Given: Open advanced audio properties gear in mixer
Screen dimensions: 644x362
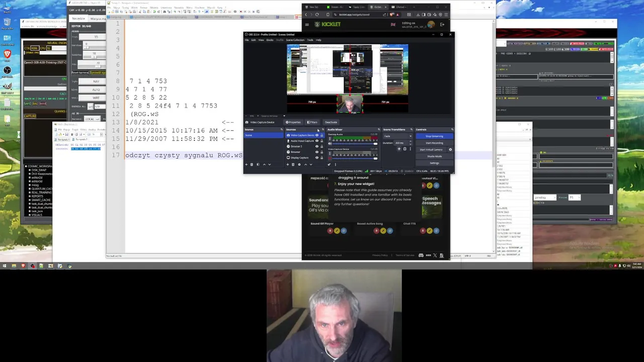Looking at the screenshot, I should [329, 164].
